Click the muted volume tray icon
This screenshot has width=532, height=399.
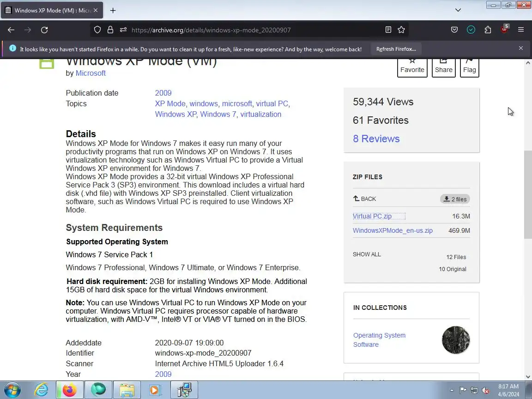485,390
